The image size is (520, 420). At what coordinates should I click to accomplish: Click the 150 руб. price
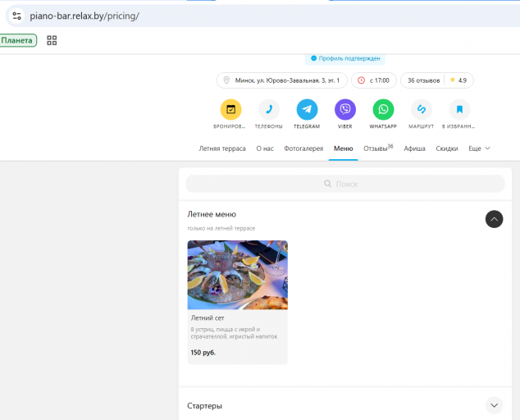[x=203, y=353]
